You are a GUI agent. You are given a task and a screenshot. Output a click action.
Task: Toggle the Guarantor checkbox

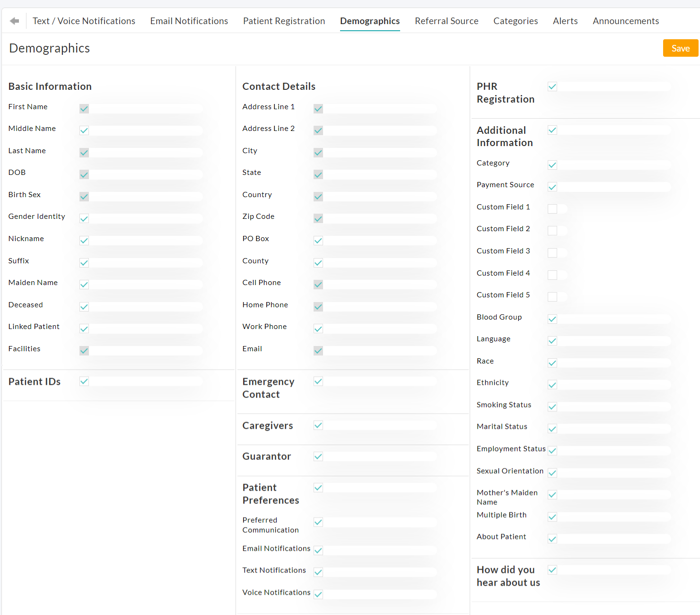[x=318, y=456]
